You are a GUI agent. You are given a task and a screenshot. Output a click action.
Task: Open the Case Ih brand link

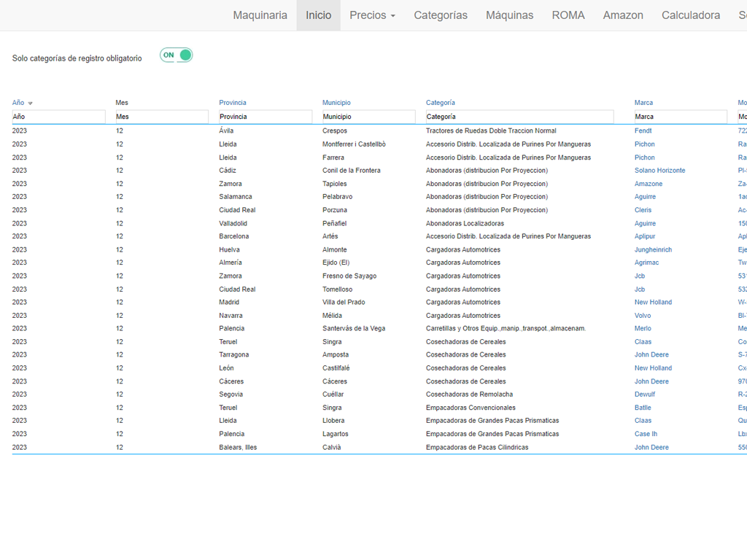click(x=646, y=434)
